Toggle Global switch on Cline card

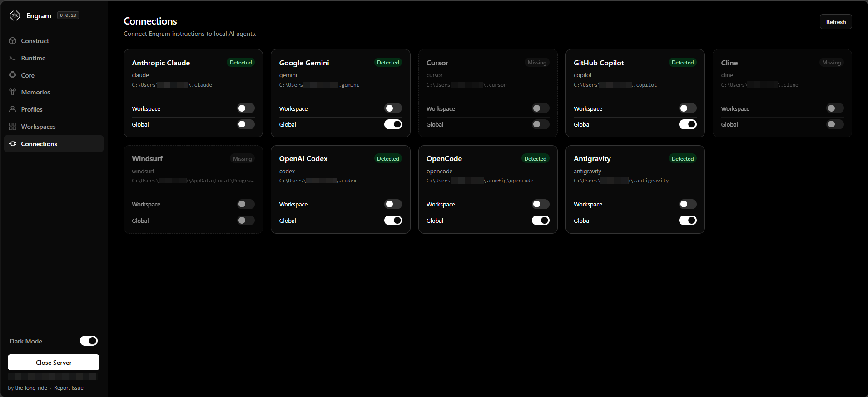coord(835,124)
